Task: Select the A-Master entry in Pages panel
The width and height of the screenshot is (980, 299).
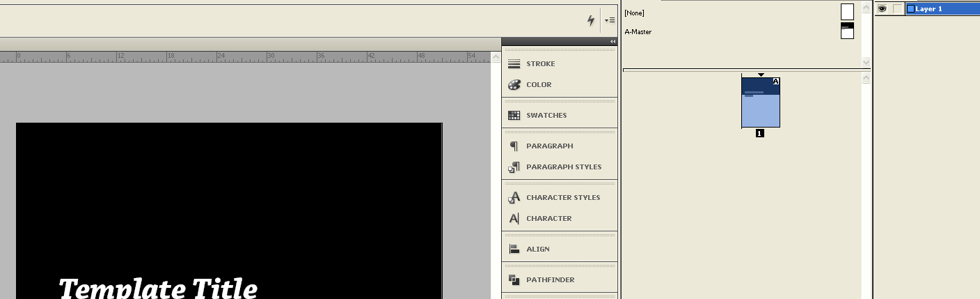Action: [638, 32]
